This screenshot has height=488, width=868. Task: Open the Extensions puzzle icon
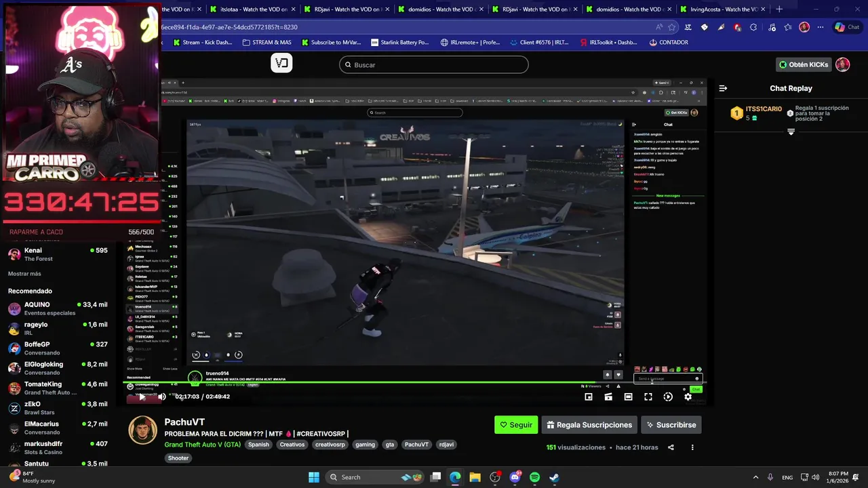(753, 27)
